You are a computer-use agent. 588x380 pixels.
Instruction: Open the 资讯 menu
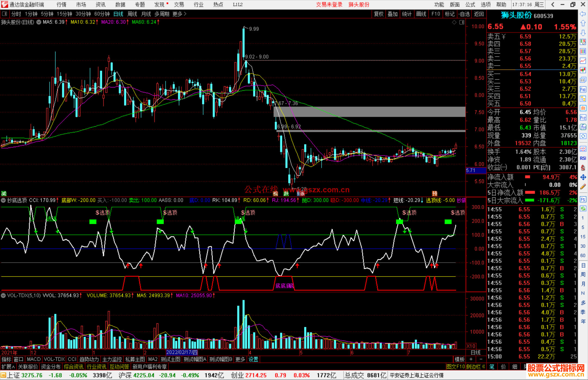click(101, 4)
